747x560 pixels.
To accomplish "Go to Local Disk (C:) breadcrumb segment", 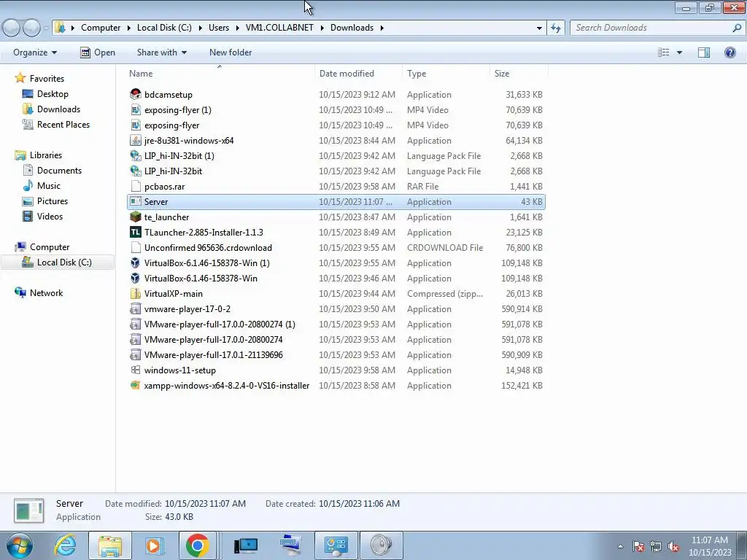I will 164,28.
